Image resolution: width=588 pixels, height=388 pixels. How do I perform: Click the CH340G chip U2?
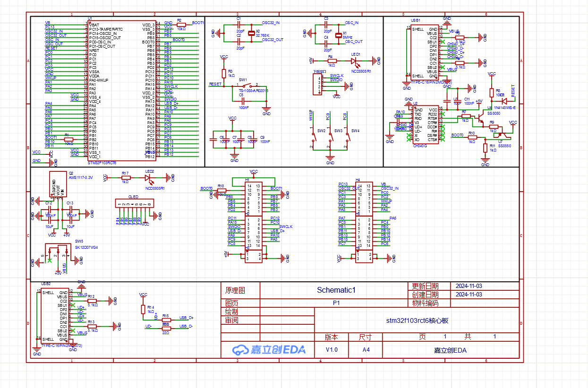(x=425, y=125)
